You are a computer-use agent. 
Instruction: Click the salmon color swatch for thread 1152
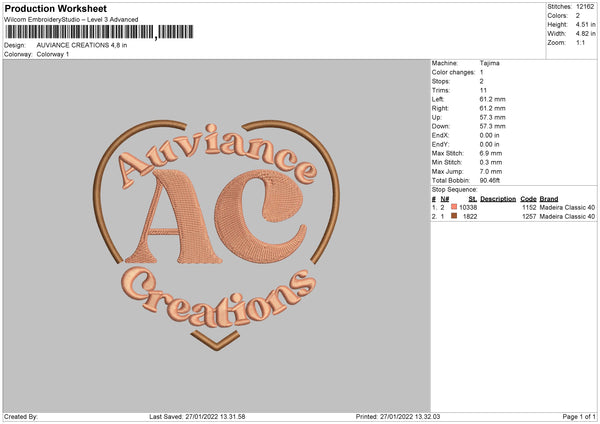(x=454, y=207)
